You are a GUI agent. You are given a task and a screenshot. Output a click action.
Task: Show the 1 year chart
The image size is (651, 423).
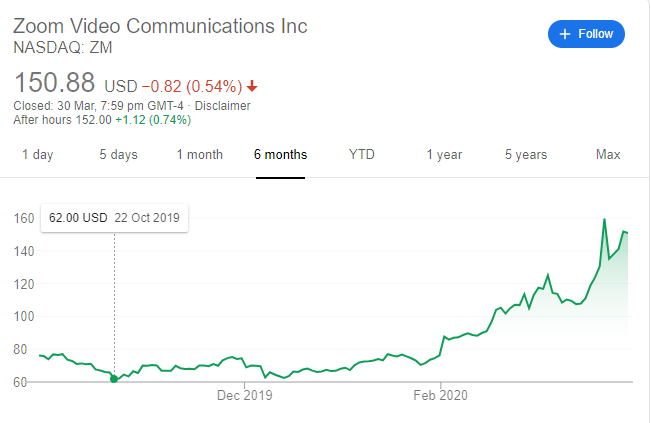[x=444, y=154]
